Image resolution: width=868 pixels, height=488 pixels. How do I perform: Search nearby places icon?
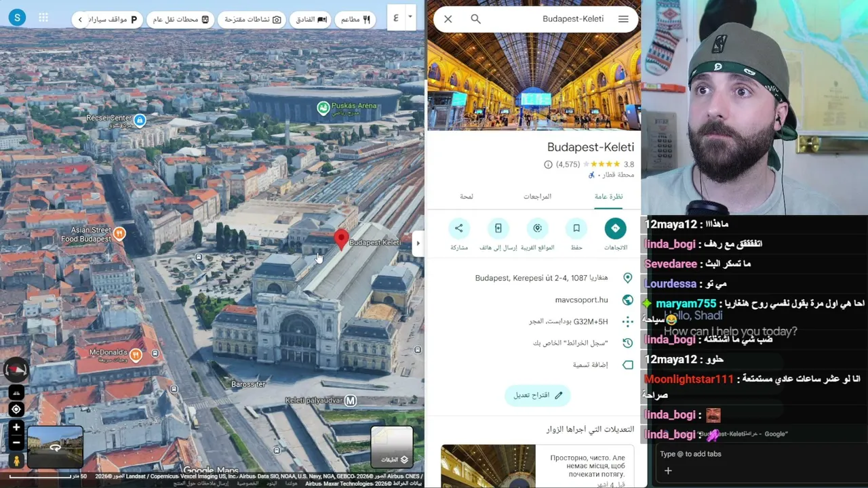click(537, 228)
